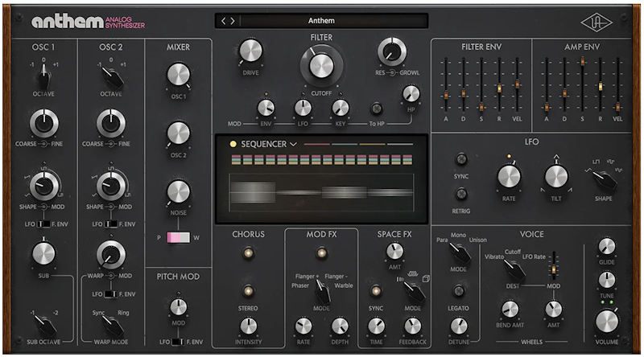Expand the SEQUENCER dropdown chevron
644x357 pixels.
293,145
